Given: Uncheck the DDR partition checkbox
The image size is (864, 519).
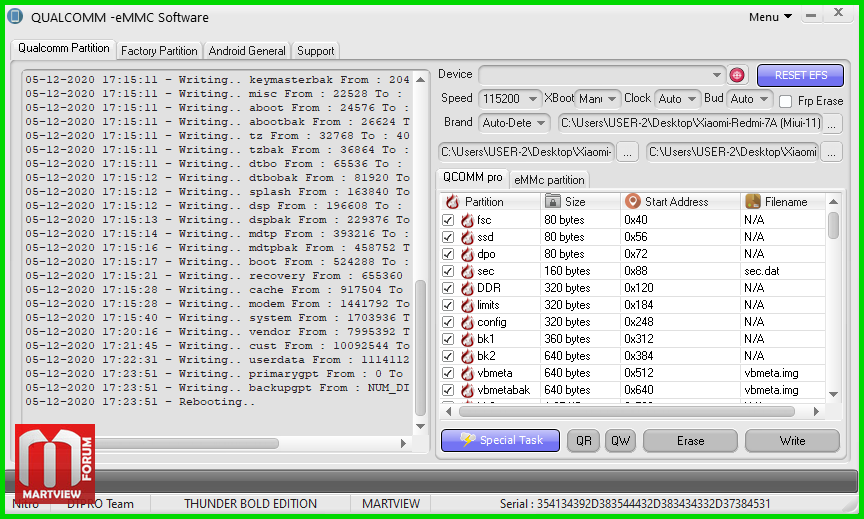Looking at the screenshot, I should 448,288.
